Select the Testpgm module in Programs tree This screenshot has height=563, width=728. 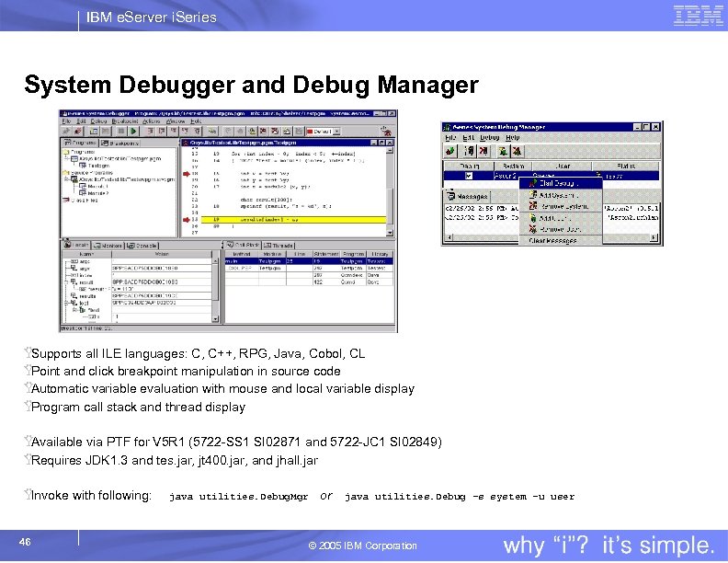point(95,166)
